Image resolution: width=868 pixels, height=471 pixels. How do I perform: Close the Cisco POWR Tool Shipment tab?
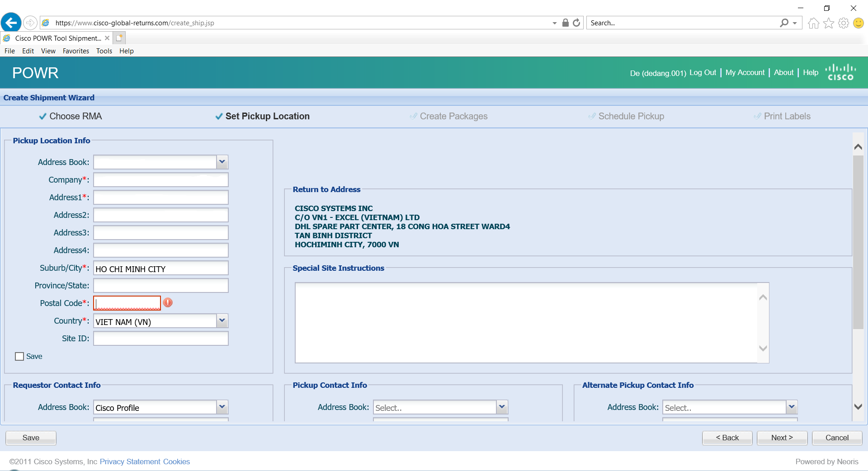pyautogui.click(x=107, y=38)
